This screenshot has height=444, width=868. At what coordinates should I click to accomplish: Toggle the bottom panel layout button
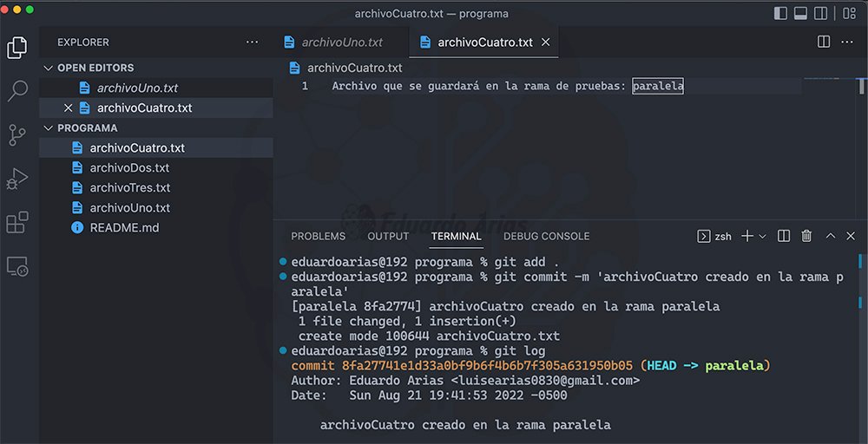click(800, 13)
